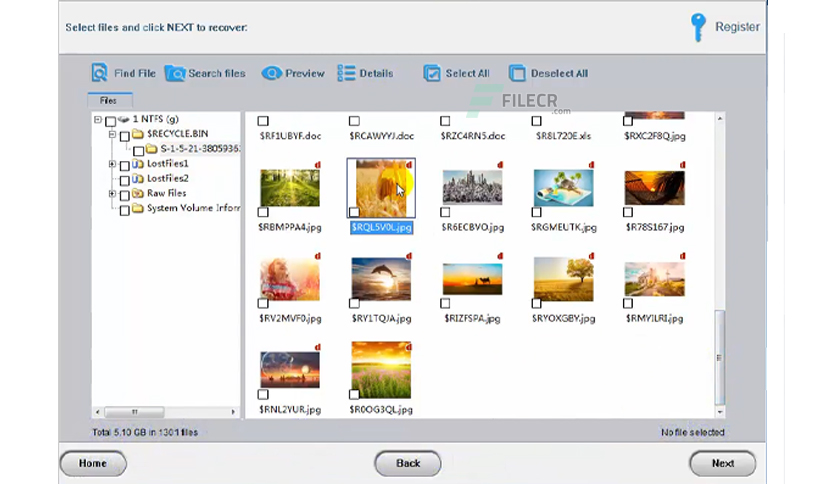Click the file list scroll-up arrow
836x484 pixels.
point(720,118)
